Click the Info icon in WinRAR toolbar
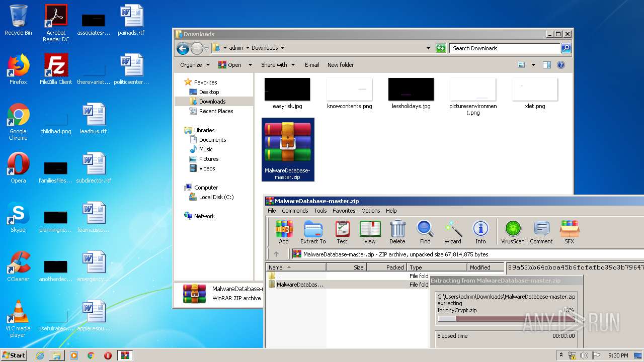This screenshot has width=644, height=362. click(480, 232)
